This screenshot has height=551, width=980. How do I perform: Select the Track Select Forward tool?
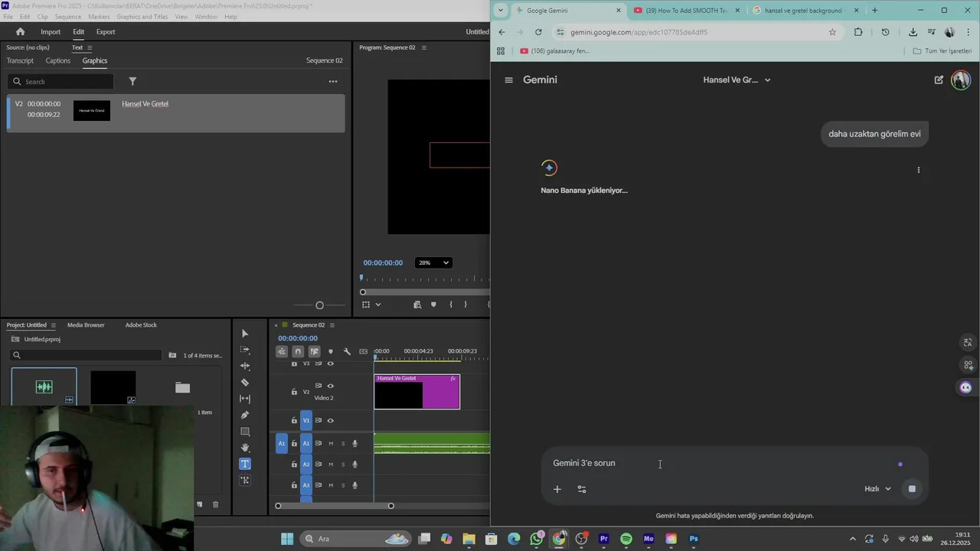245,350
